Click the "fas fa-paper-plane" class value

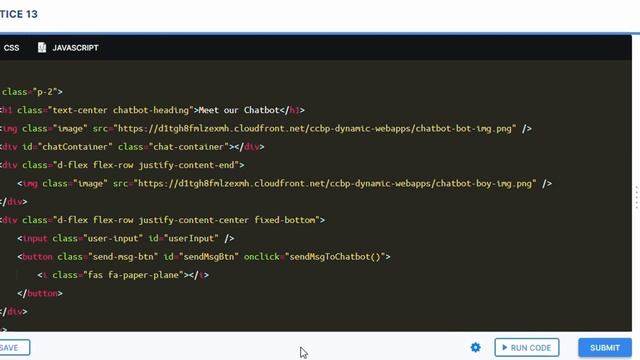[x=133, y=275]
